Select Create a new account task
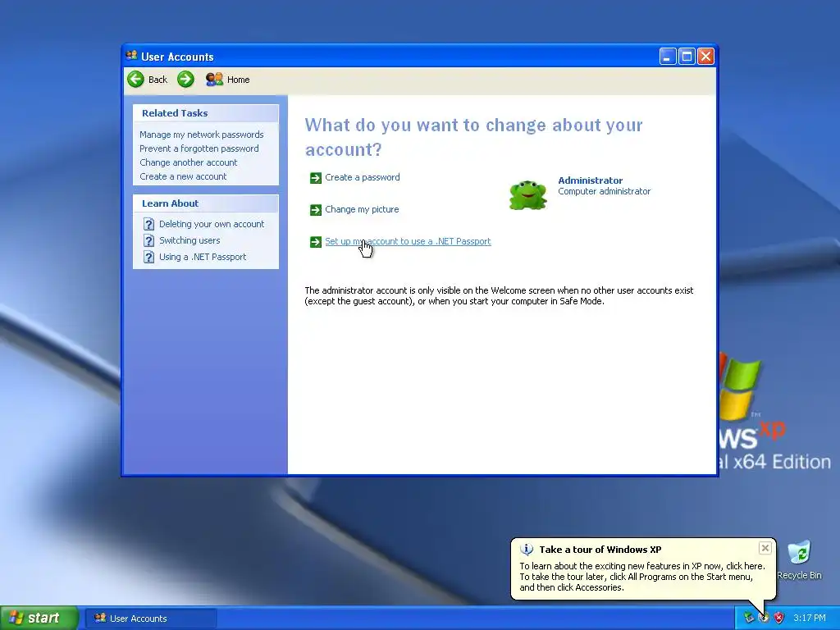 tap(183, 176)
